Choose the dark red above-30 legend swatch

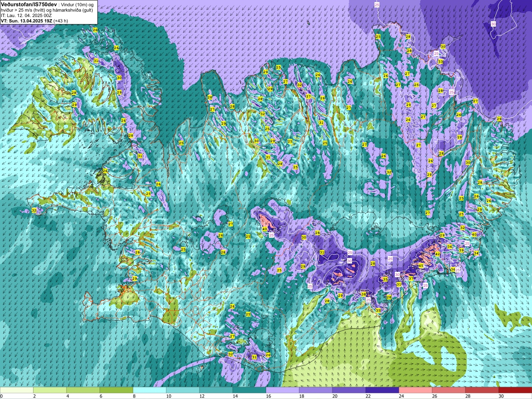(515, 390)
